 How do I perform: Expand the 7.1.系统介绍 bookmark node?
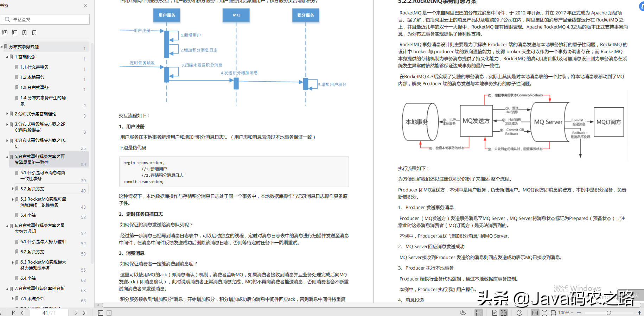pyautogui.click(x=13, y=299)
